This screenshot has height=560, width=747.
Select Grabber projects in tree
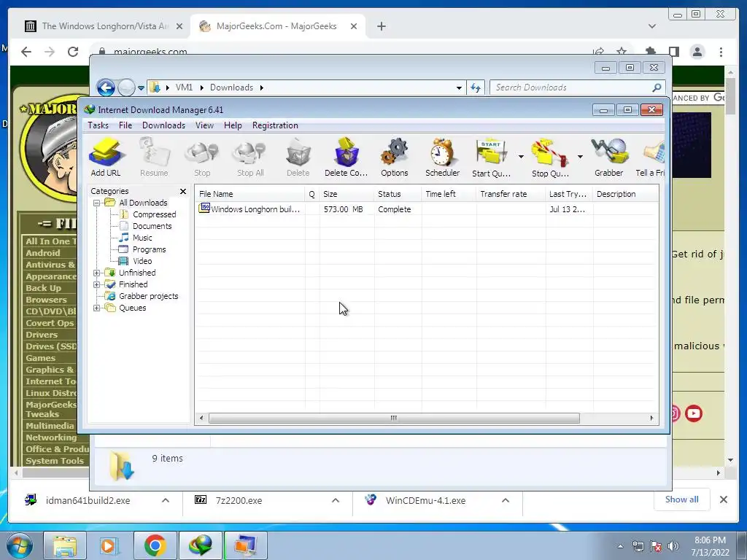pyautogui.click(x=148, y=296)
